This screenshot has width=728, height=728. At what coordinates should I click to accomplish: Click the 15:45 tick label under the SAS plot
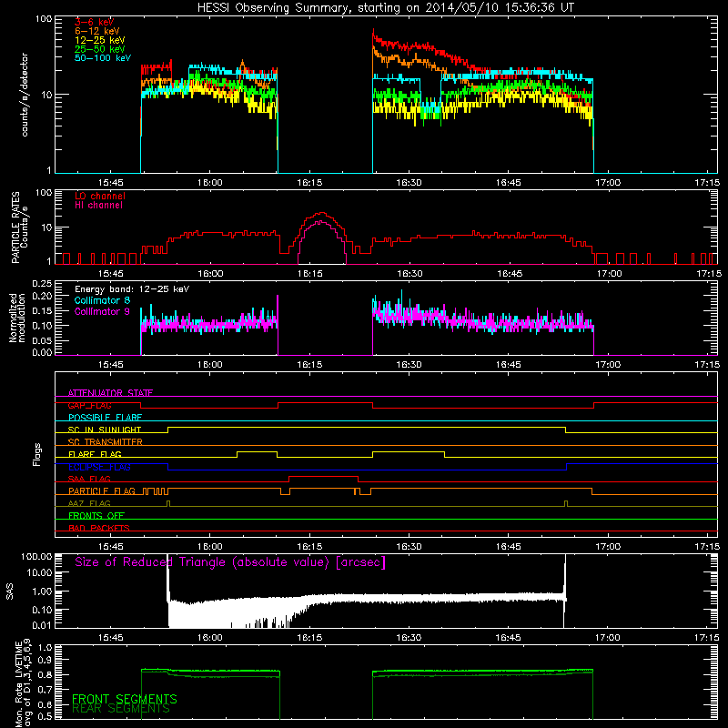point(110,638)
